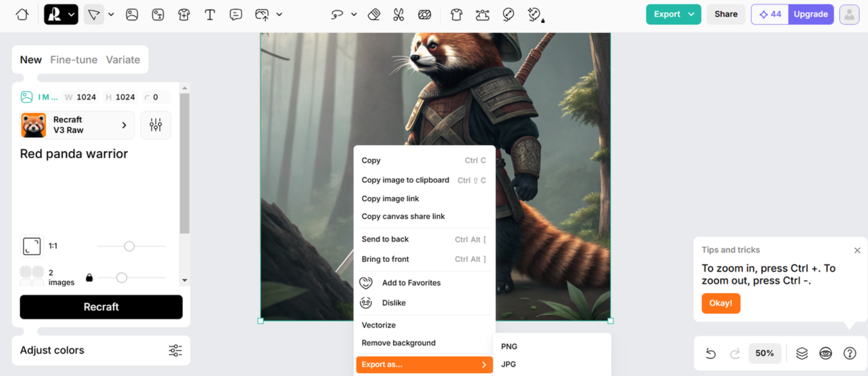Open the Comment tool
The image size is (868, 376).
click(236, 14)
